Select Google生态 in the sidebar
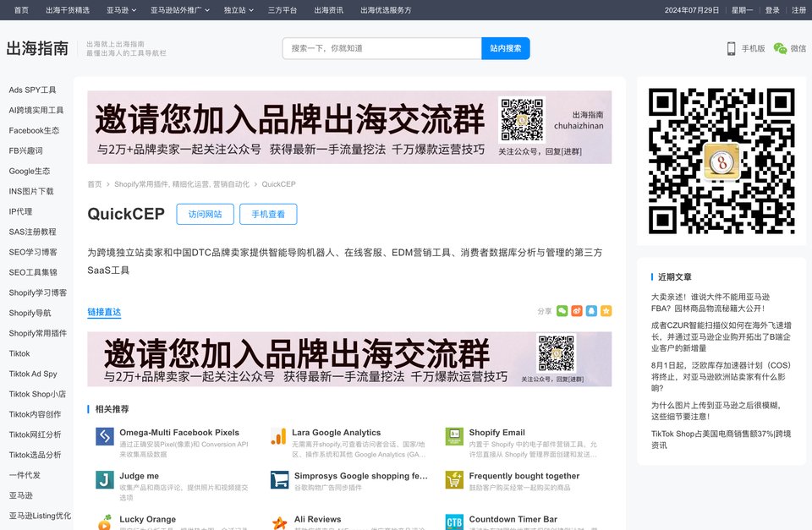The height and width of the screenshot is (530, 812). 29,172
